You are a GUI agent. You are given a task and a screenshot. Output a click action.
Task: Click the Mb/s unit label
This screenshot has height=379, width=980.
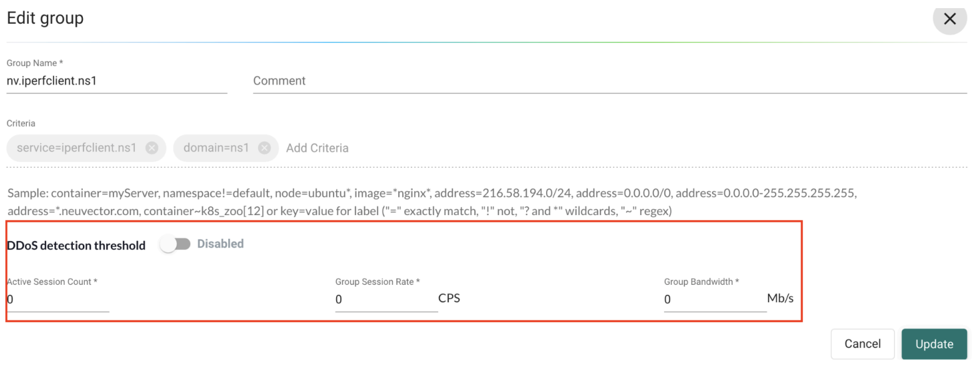[x=780, y=299]
